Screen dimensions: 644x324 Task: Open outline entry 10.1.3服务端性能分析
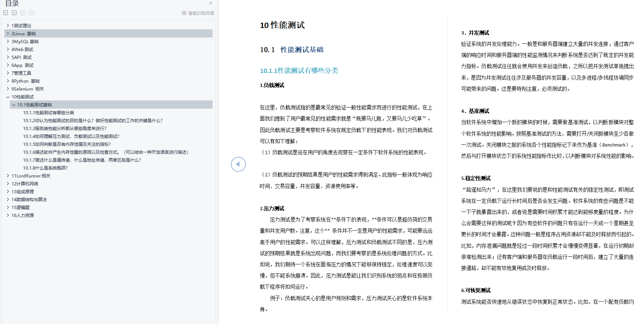point(65,128)
